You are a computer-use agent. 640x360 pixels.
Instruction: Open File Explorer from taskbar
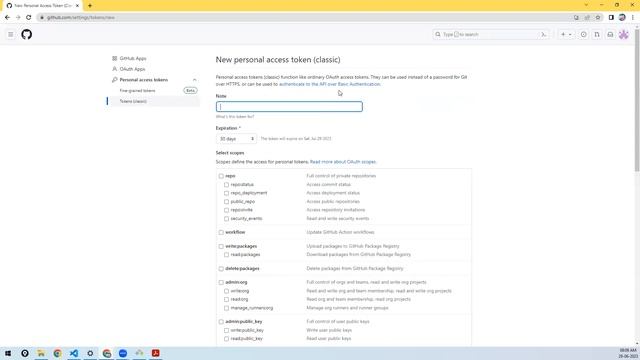(x=41, y=353)
